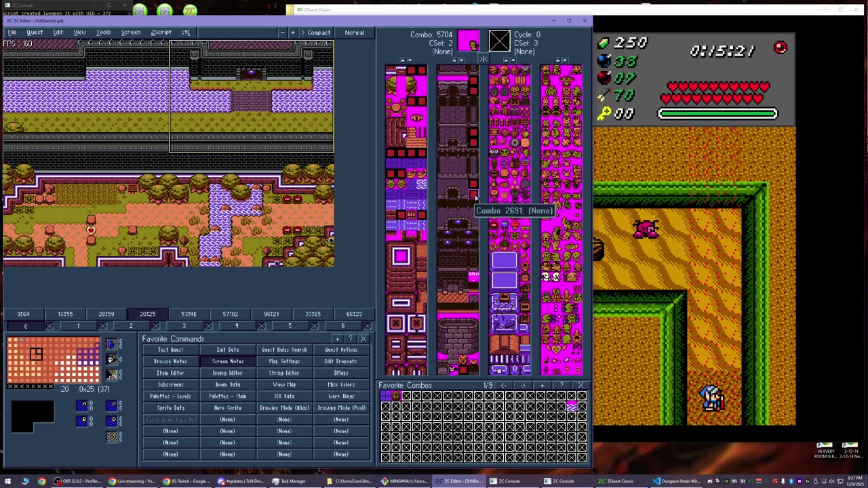
Task: Click the selected combo 5704 magenta swatch
Action: (x=469, y=41)
